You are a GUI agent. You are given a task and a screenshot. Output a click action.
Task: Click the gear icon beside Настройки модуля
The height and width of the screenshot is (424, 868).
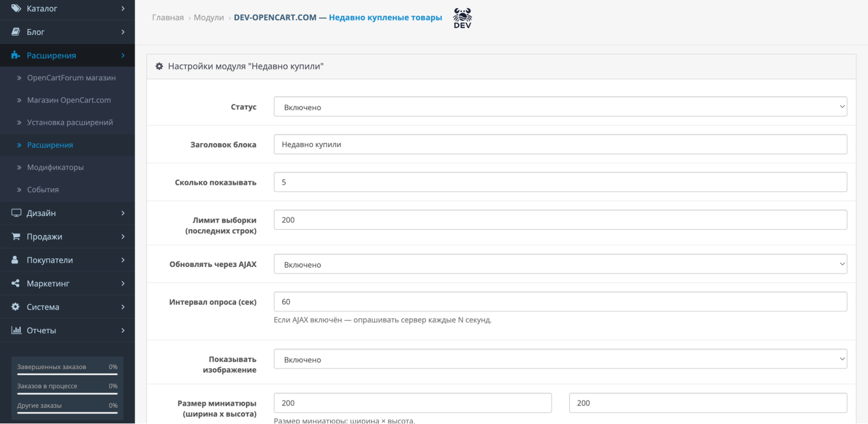coord(159,66)
